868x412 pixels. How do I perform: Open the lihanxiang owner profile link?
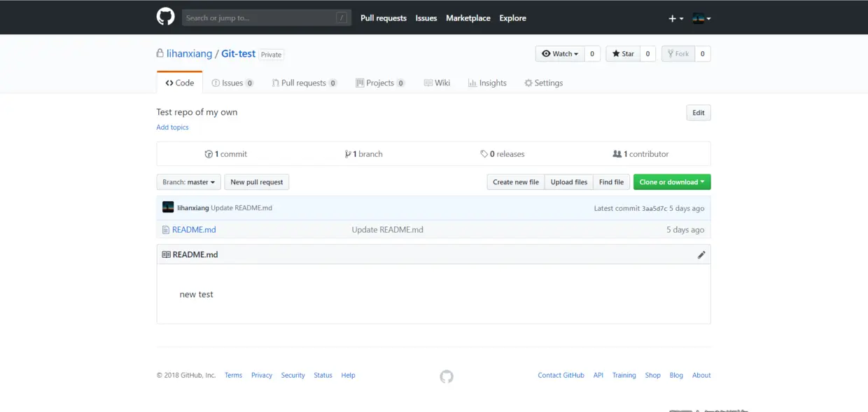pos(189,54)
